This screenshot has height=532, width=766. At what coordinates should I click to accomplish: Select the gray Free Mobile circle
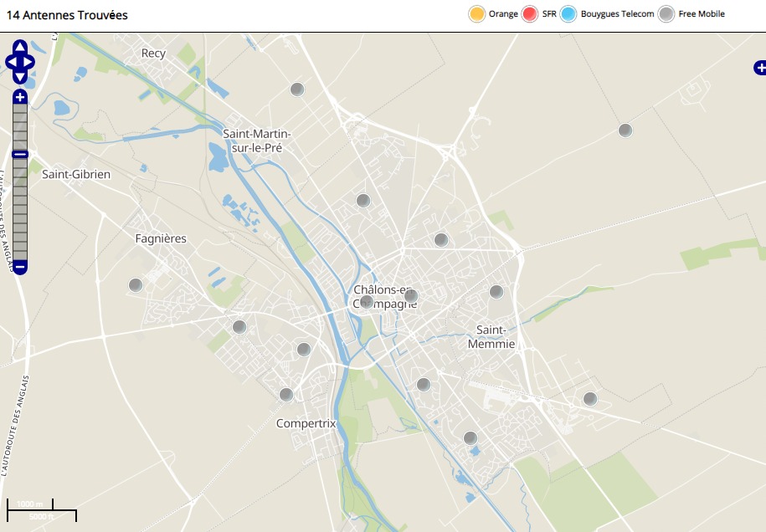(x=666, y=14)
